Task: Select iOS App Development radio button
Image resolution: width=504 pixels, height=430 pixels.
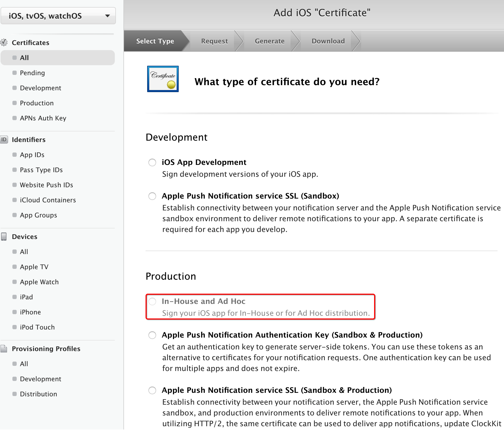Action: [x=152, y=162]
